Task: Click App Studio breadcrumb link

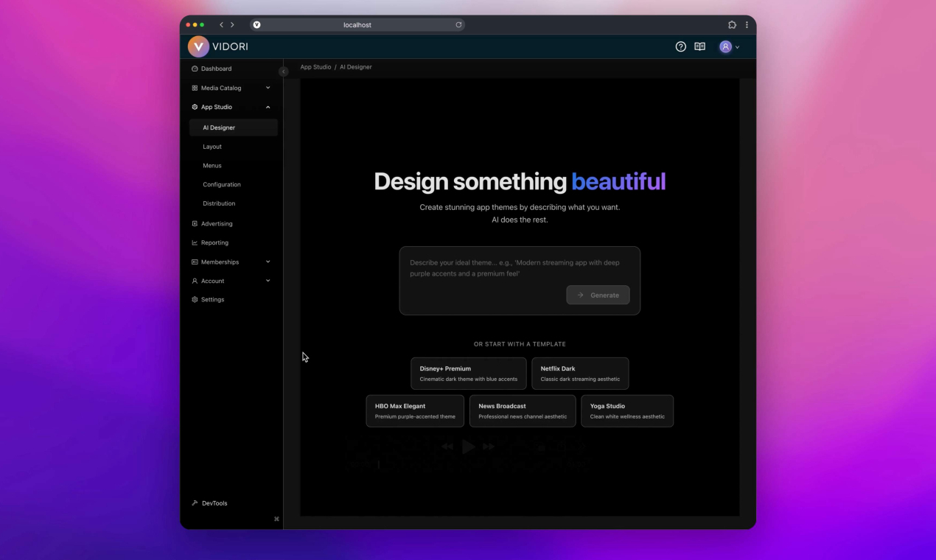Action: pyautogui.click(x=315, y=67)
